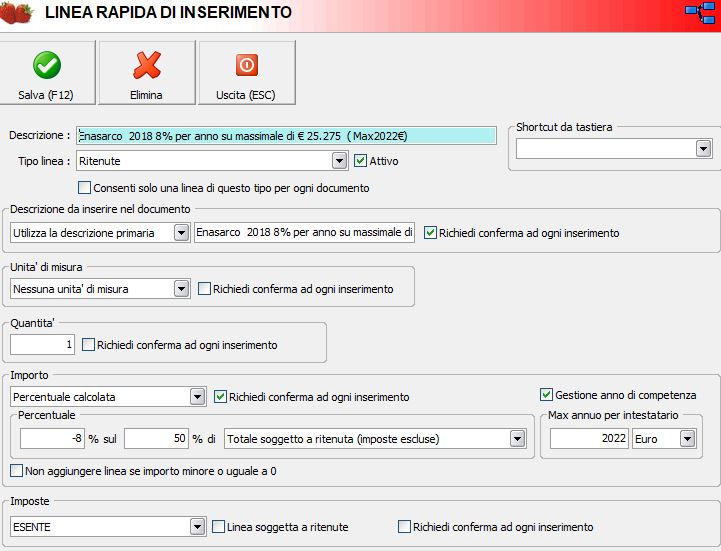This screenshot has height=551, width=721.
Task: Click the Max annuo 2022 field
Action: [589, 439]
